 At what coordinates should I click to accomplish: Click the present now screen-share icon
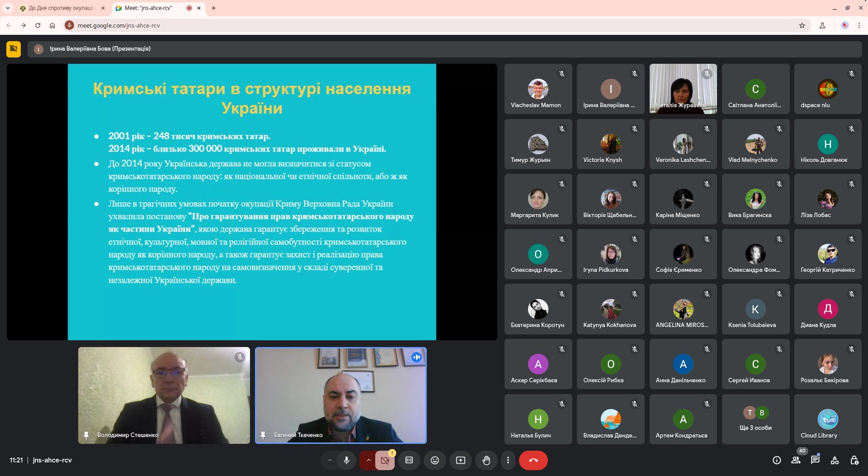(x=460, y=460)
